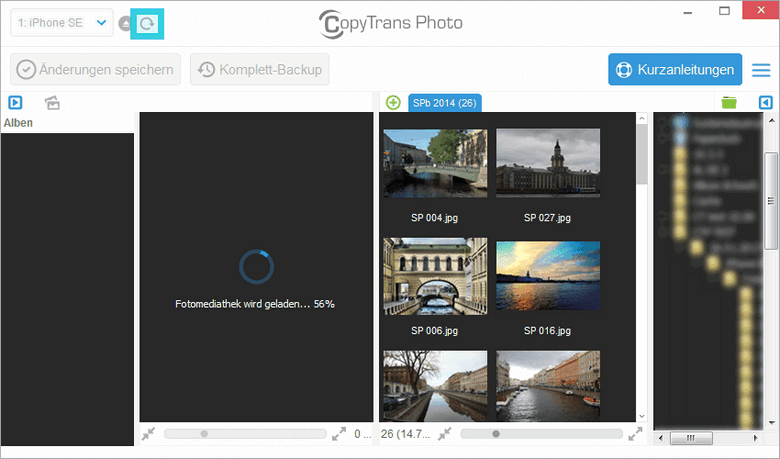
Task: Click the folder tree horizontal scrollbar thumb
Action: point(691,438)
